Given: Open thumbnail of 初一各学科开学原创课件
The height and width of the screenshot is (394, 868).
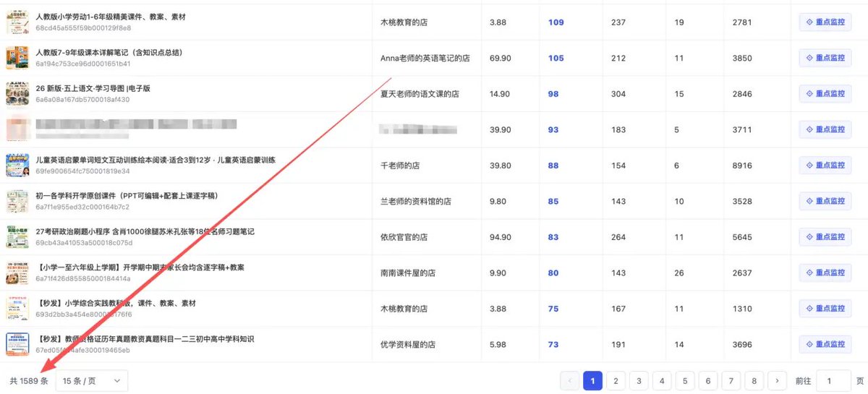Looking at the screenshot, I should pyautogui.click(x=17, y=201).
